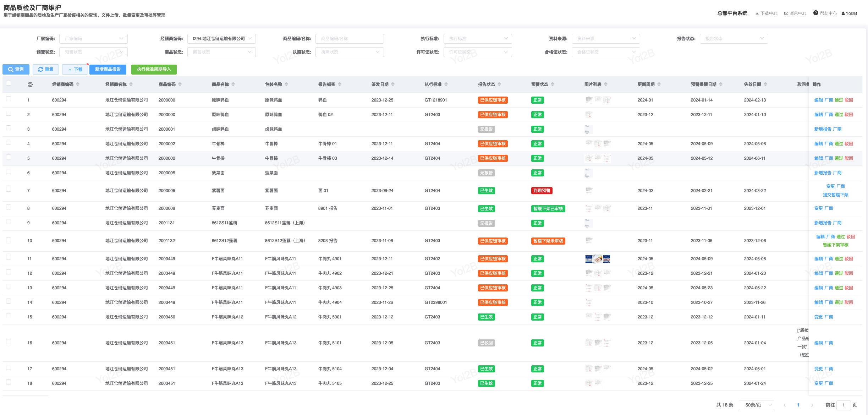Image resolution: width=868 pixels, height=415 pixels.
Task: Open the 50条/页 page size dropdown
Action: [x=756, y=405]
